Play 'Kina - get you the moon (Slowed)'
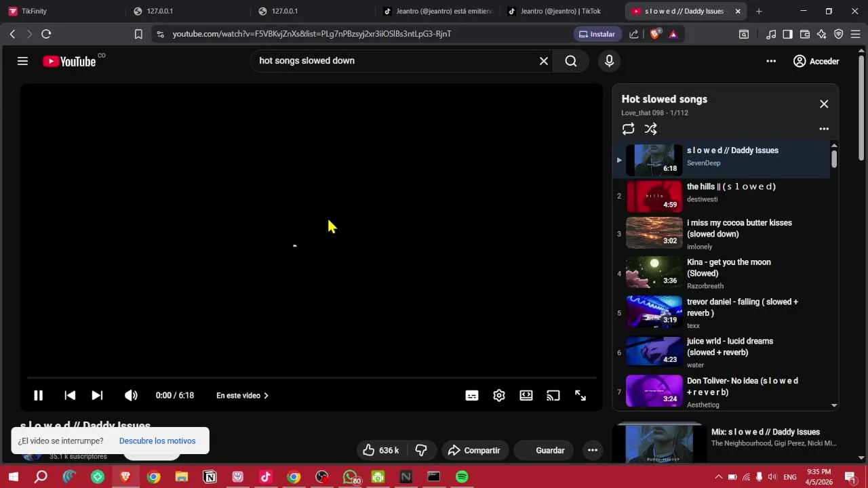 point(721,273)
